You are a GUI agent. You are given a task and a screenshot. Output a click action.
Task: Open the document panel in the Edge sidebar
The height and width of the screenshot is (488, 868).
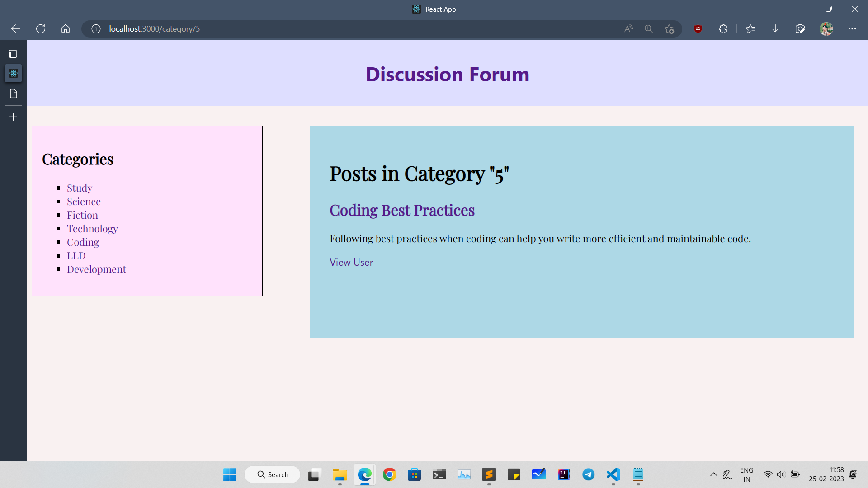pyautogui.click(x=13, y=94)
